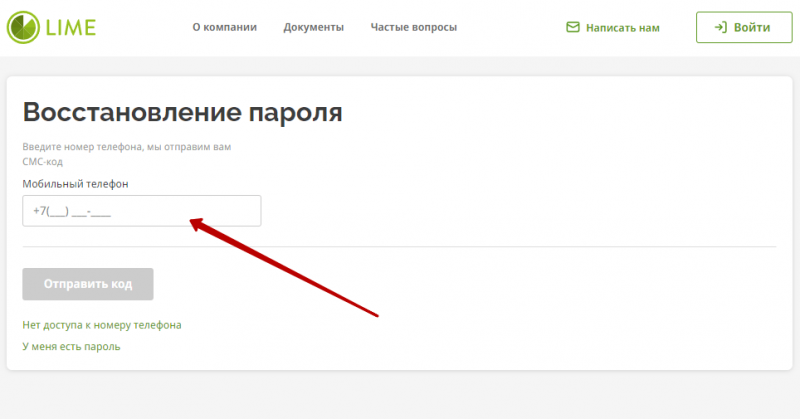
Task: Click the horizontal divider above Отправить код
Action: 399,246
